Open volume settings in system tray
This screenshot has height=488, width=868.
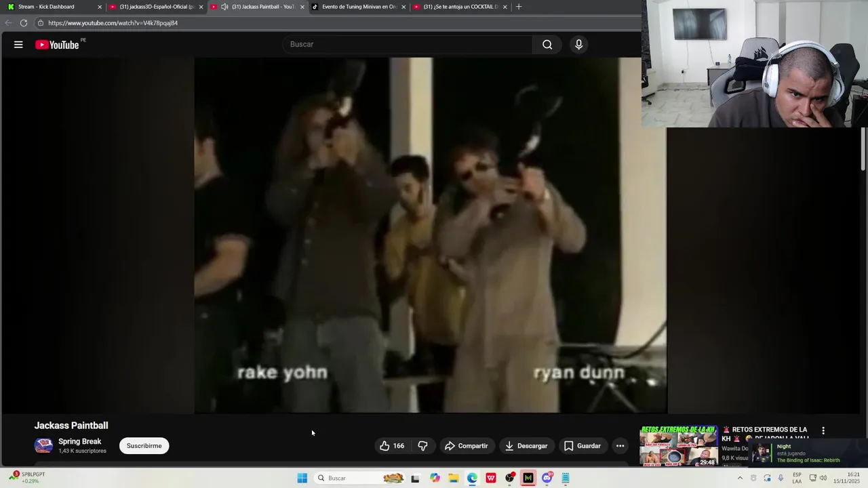coord(823,479)
